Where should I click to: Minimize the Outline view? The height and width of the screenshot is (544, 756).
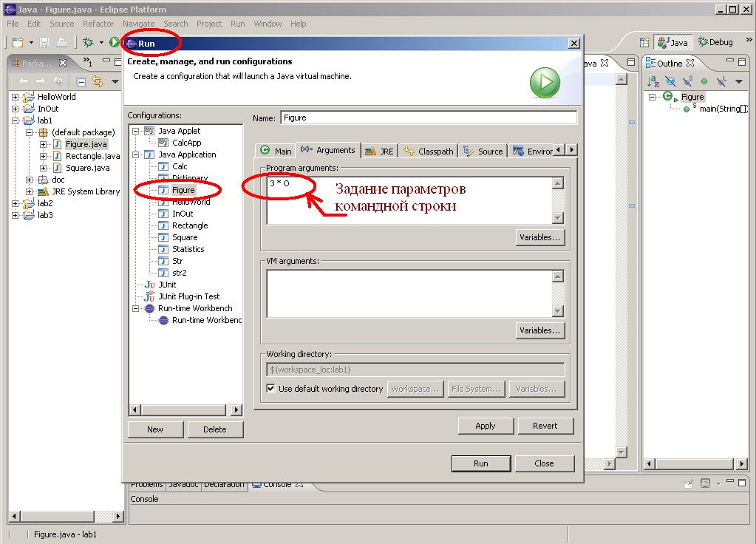pos(730,61)
